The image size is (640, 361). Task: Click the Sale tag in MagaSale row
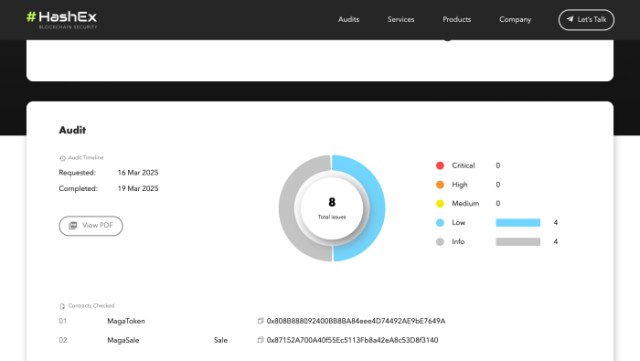(x=221, y=340)
